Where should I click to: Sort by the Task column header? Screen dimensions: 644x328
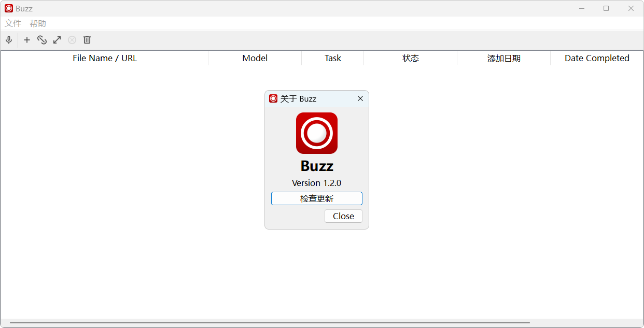coord(333,58)
